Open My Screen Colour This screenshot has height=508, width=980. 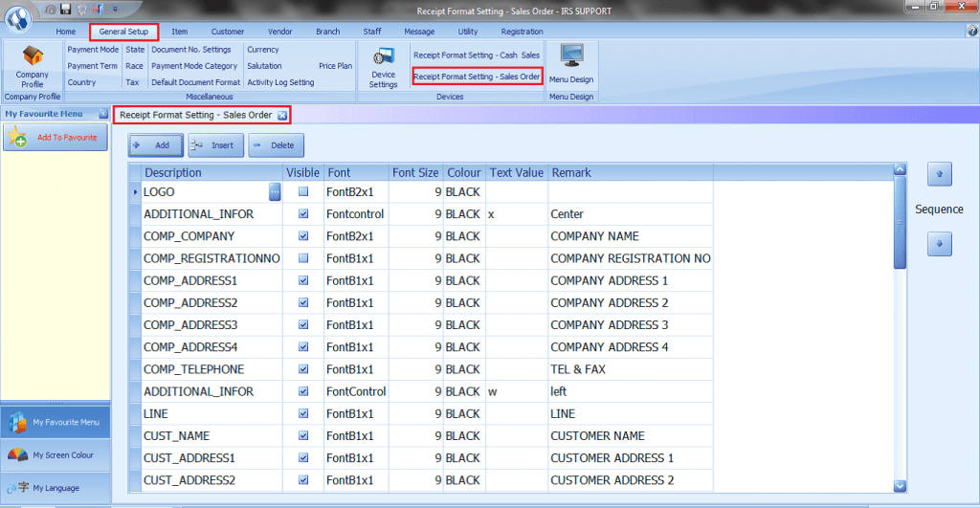[55, 454]
